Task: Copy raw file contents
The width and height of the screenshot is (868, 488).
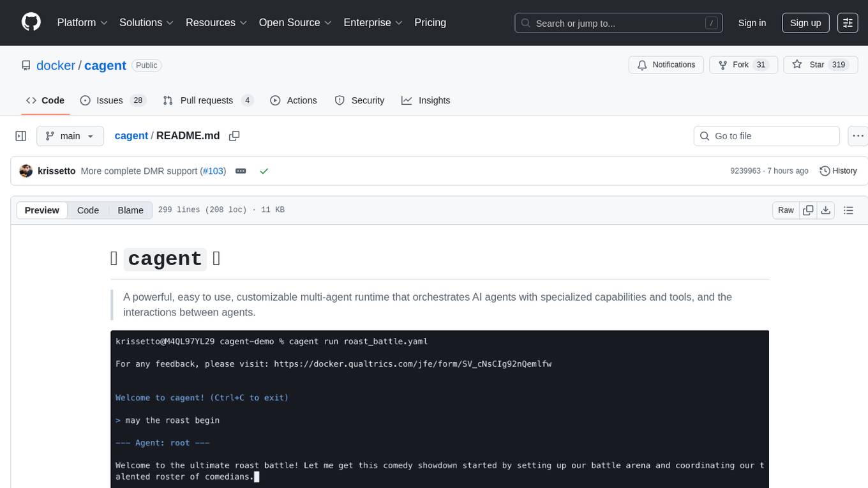Action: [808, 210]
